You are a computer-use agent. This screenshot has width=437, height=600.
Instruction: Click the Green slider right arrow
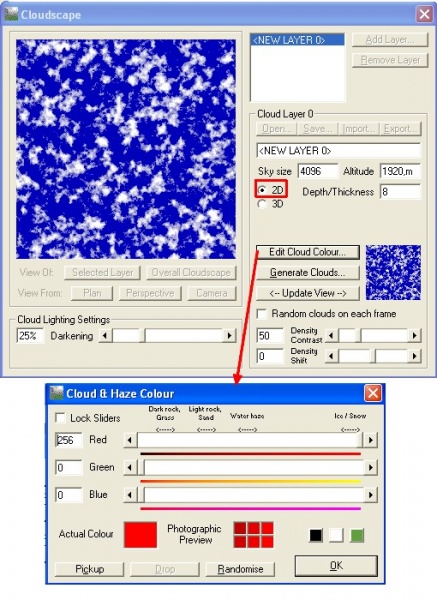click(370, 467)
